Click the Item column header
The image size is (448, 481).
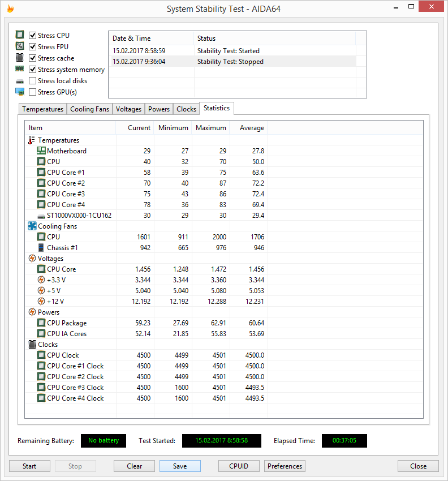point(70,128)
